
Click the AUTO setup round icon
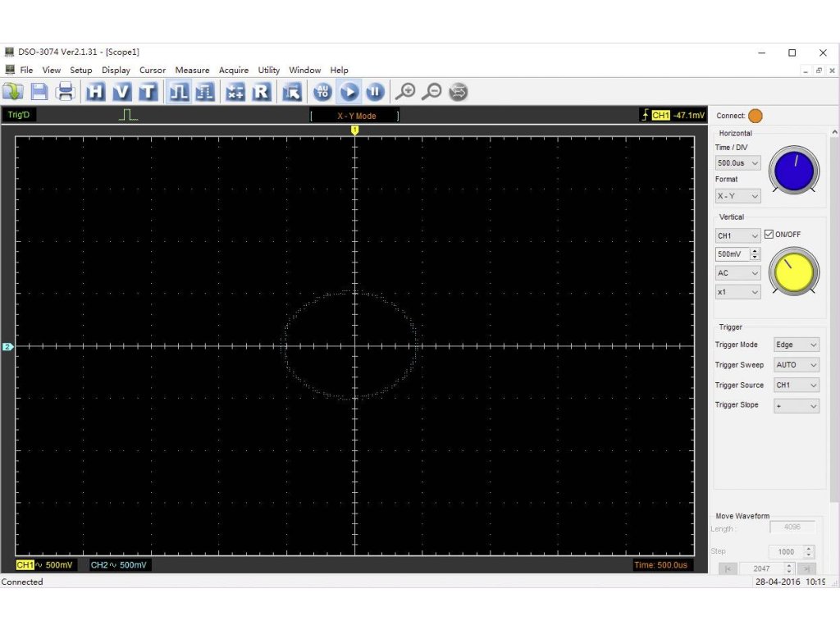pos(323,92)
